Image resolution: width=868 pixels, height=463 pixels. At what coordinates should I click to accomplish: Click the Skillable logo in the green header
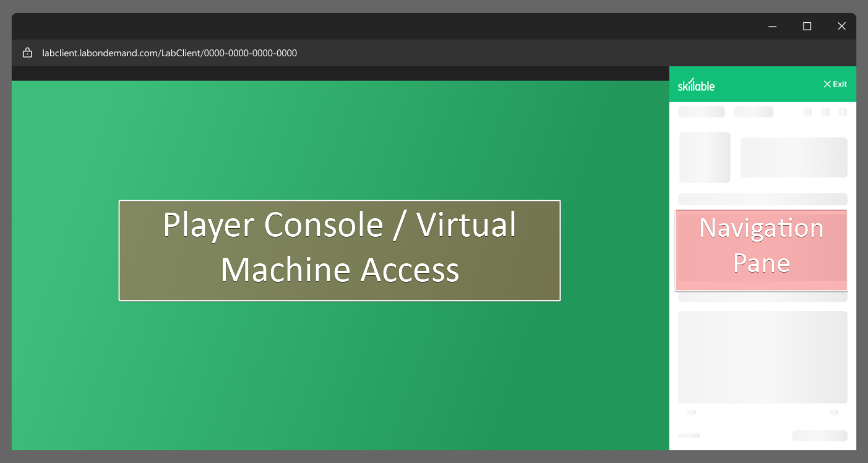(x=696, y=85)
